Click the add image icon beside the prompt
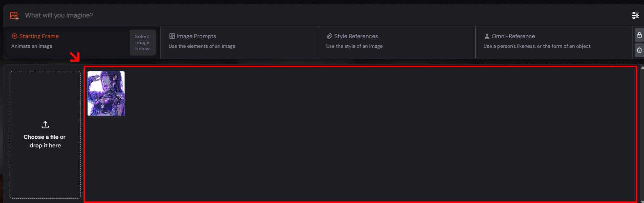 [x=14, y=15]
